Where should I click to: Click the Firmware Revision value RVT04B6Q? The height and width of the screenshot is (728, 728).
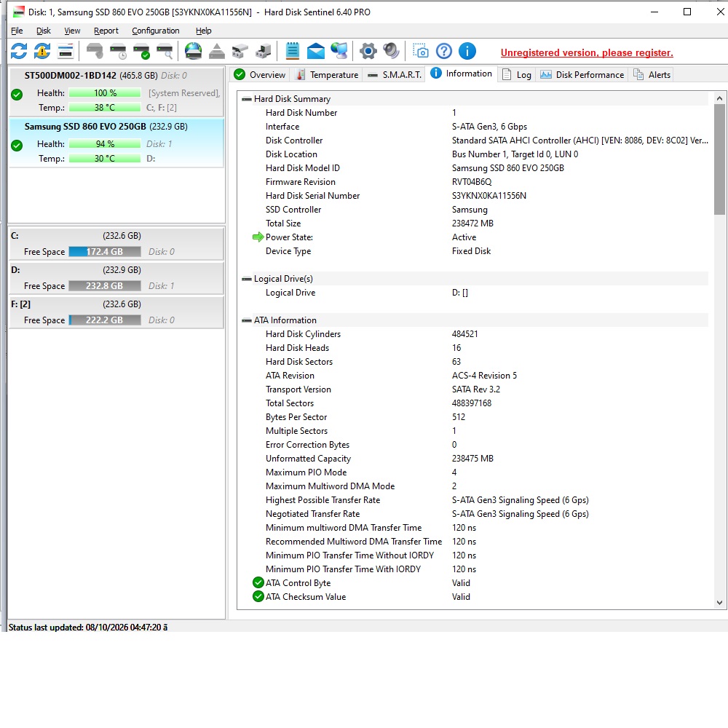472,182
